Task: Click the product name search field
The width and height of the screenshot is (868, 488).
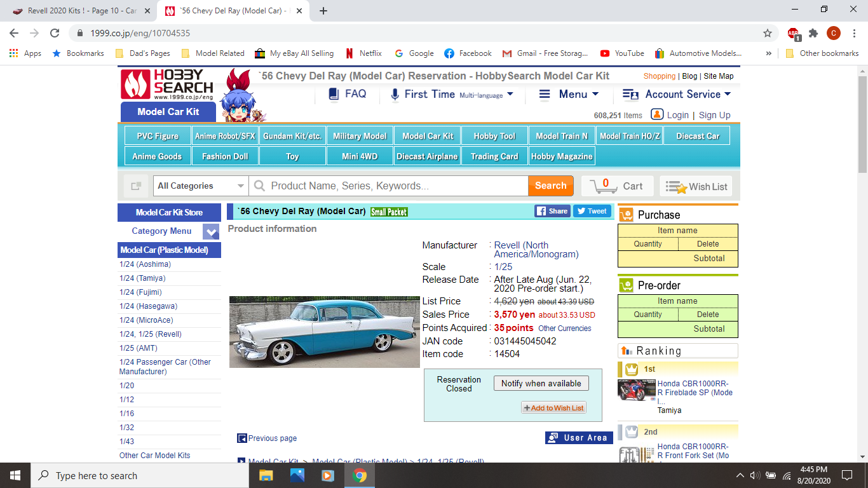Action: pos(388,186)
